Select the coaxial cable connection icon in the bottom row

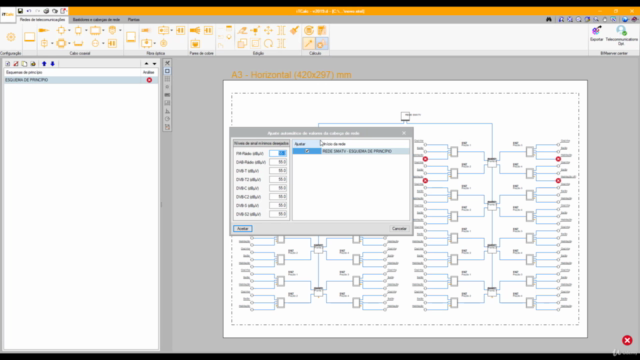pyautogui.click(x=78, y=43)
